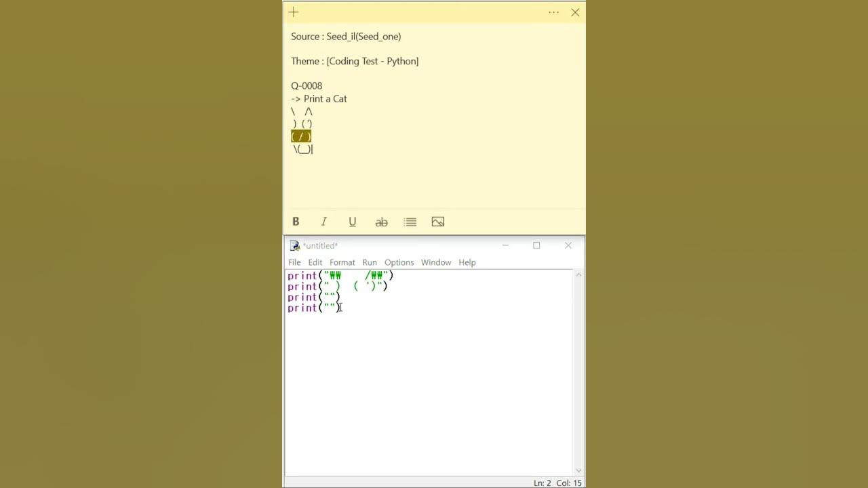
Task: Create a new sticky note with plus icon
Action: point(294,12)
